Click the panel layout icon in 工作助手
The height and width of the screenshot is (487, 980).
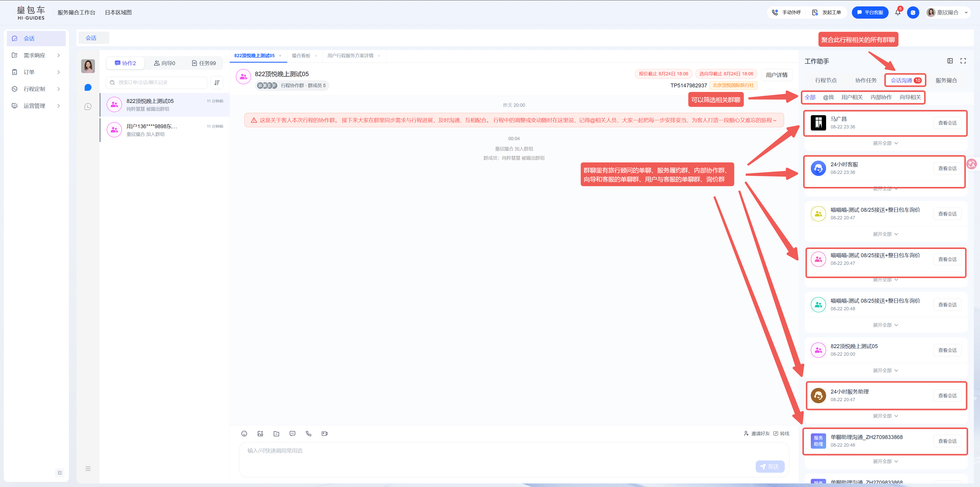pyautogui.click(x=950, y=61)
